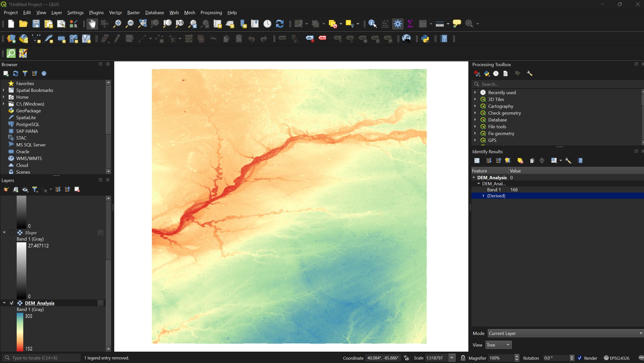Expand Recently used toolbox group
The image size is (644, 363).
pyautogui.click(x=475, y=92)
